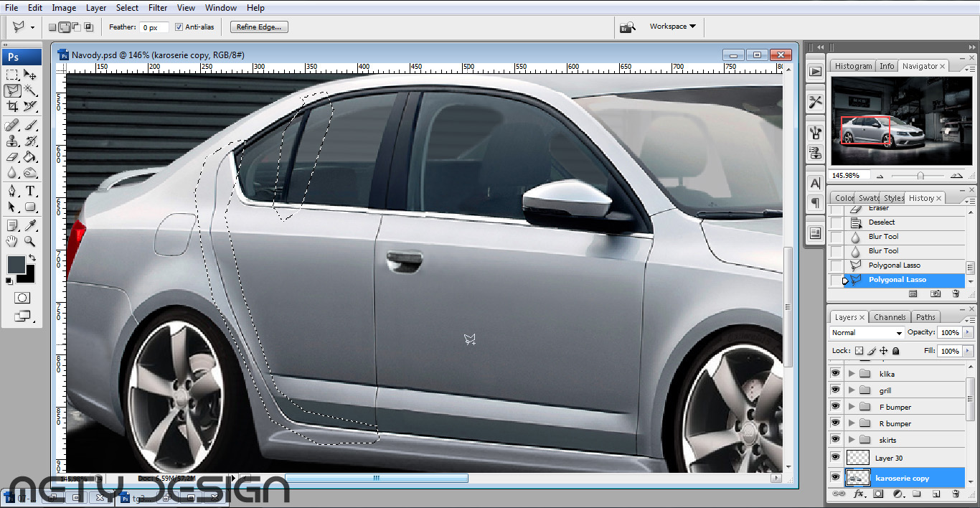This screenshot has height=508, width=980.
Task: Select the Rectangular Marquee tool
Action: [x=12, y=75]
